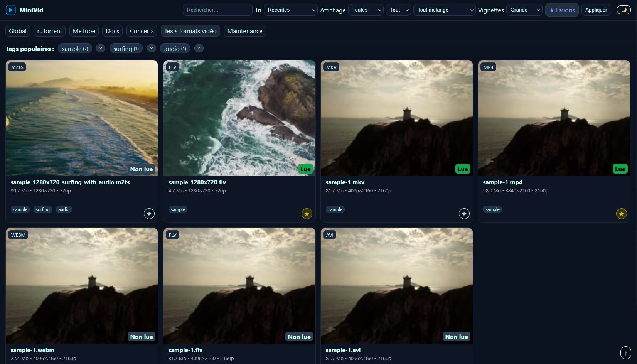Click the MiniVid play logo icon
Viewport: 637px width, 364px height.
(x=11, y=10)
